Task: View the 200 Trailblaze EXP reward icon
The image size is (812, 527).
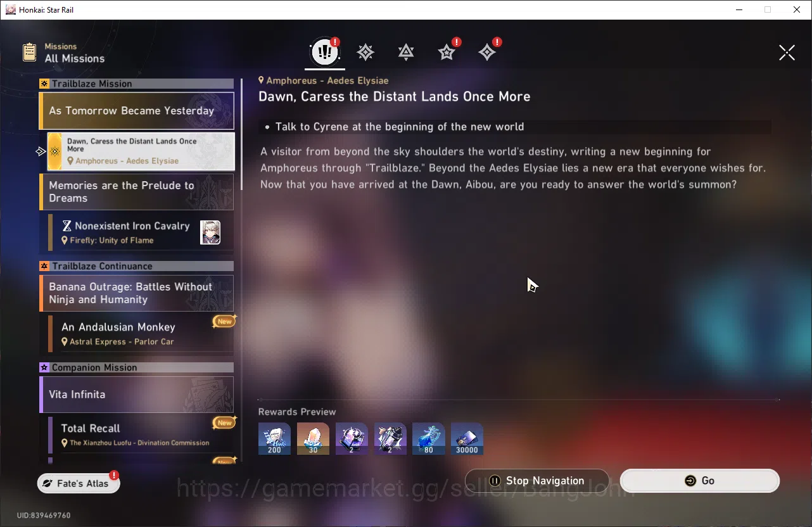Action: pos(274,438)
